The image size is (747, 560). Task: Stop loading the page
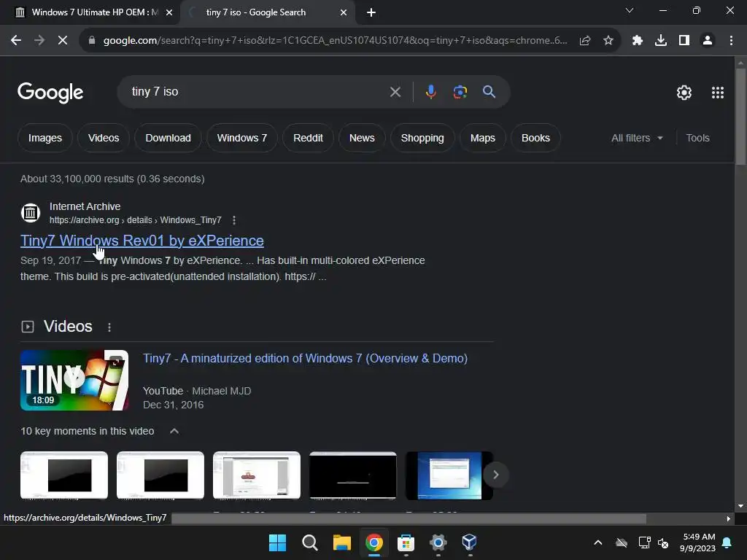point(63,41)
